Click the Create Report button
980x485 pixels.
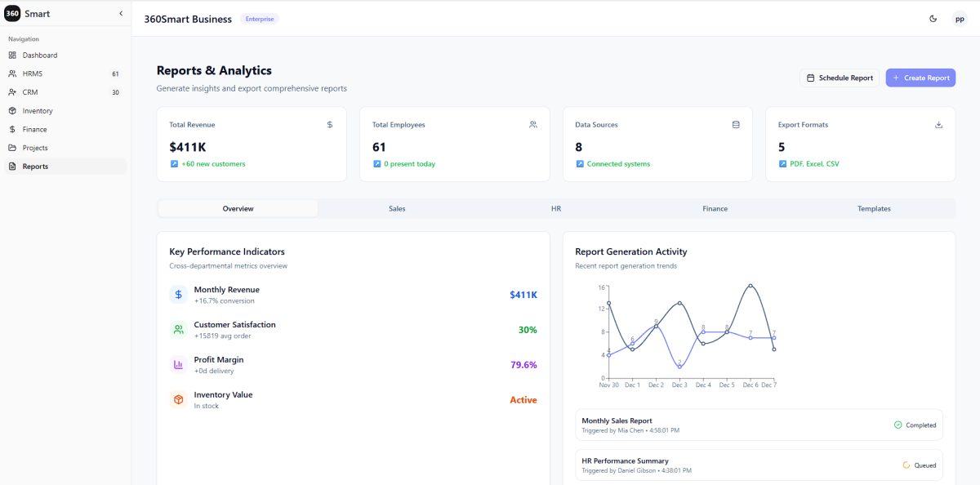[920, 78]
